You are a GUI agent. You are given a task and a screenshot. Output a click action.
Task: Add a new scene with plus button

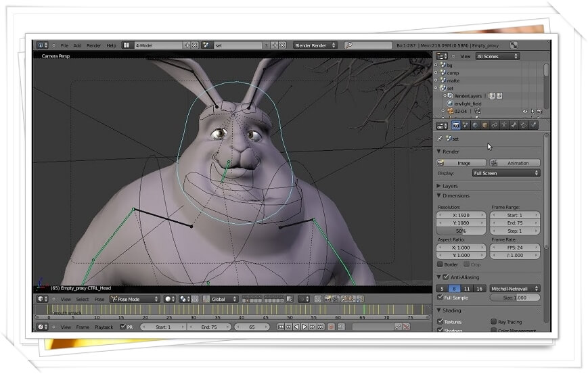[x=275, y=45]
